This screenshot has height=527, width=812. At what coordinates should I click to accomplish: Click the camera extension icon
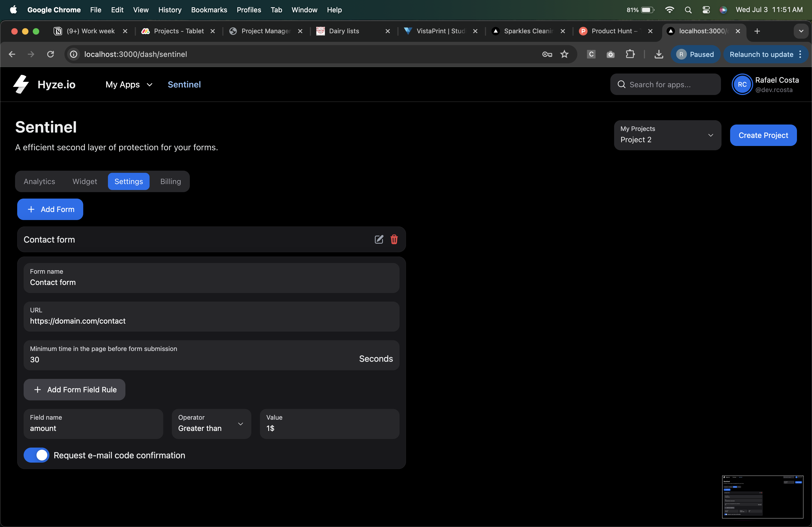tap(610, 54)
